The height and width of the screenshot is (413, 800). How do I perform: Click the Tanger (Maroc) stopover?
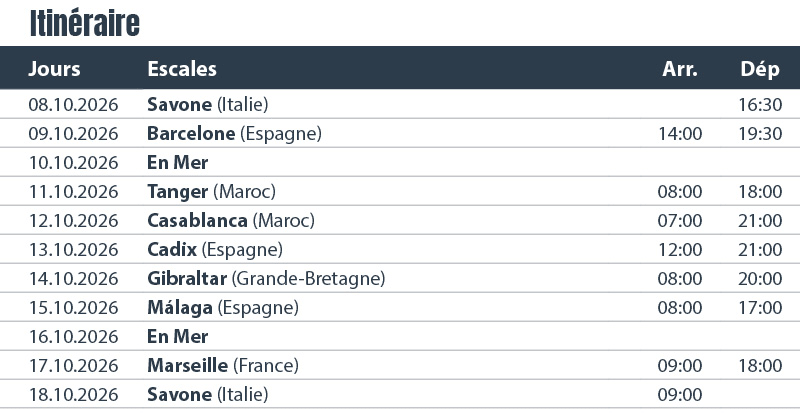pos(211,191)
